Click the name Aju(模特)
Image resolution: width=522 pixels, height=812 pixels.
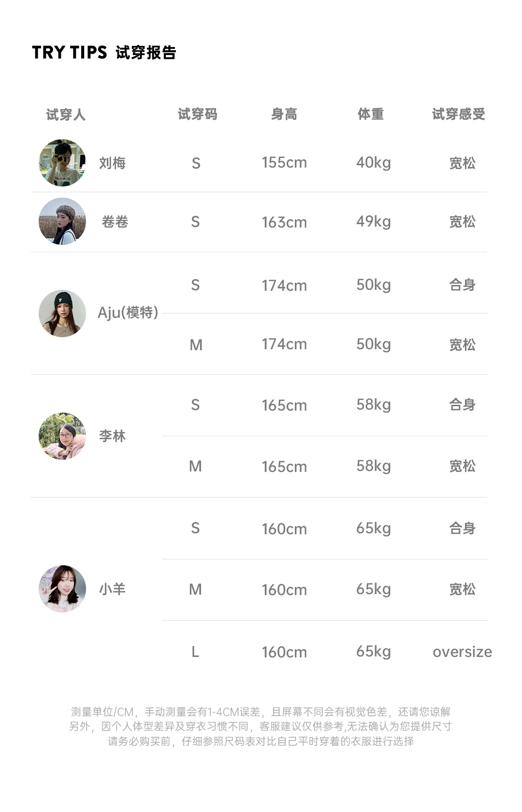[x=128, y=313]
